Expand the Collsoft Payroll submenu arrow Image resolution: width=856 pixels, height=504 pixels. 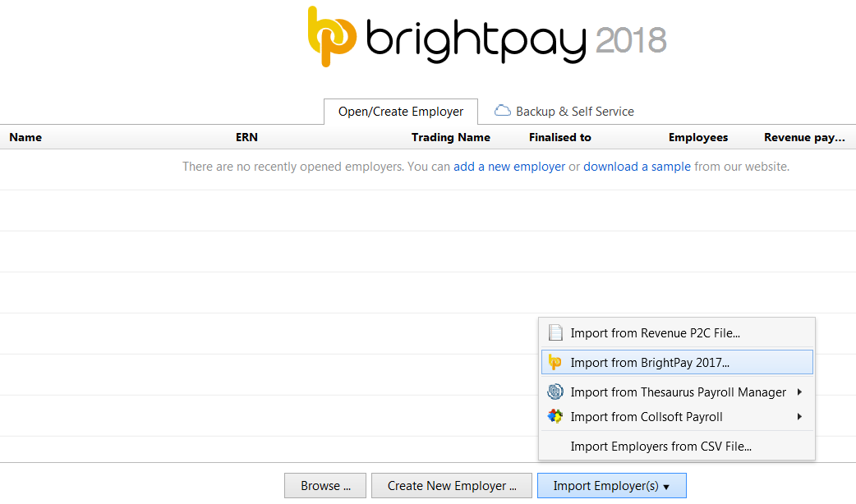(x=799, y=417)
